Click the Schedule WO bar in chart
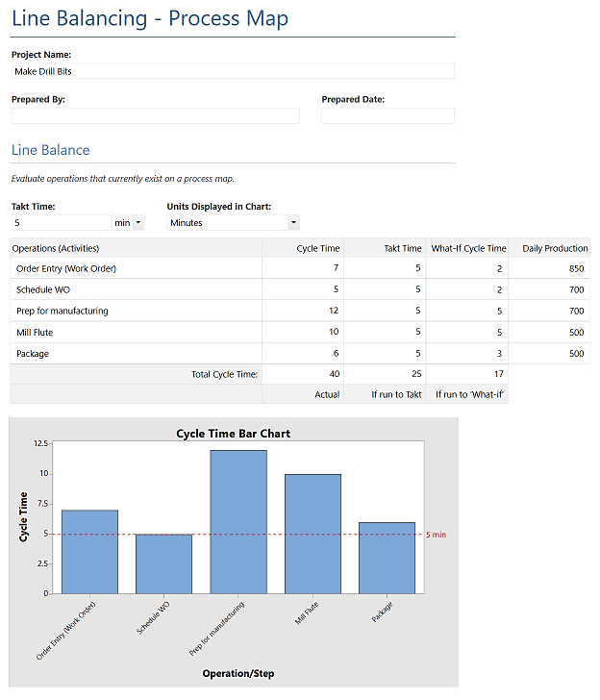The width and height of the screenshot is (600, 700). pos(163,563)
